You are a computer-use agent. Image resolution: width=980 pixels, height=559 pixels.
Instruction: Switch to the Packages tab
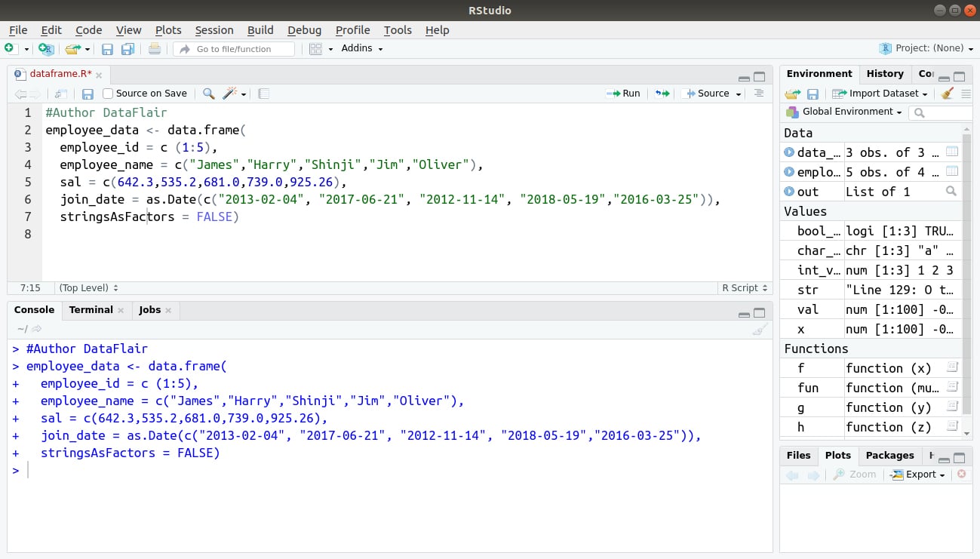889,456
